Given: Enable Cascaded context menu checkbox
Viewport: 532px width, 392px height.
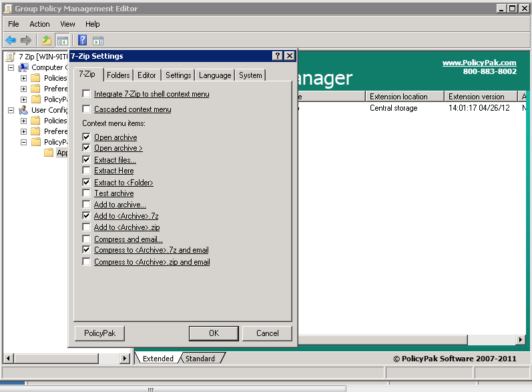Looking at the screenshot, I should click(x=87, y=109).
